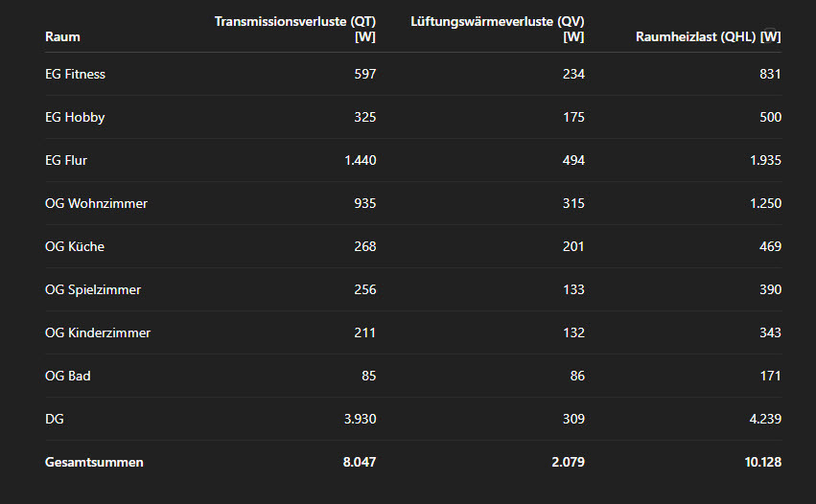Click the total Lüftungswärmeverluste value 2.079

(x=567, y=462)
